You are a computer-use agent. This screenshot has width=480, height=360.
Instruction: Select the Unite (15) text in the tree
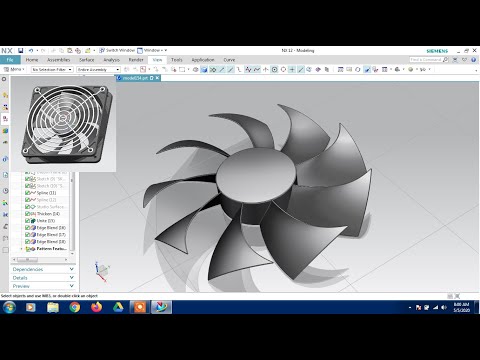pyautogui.click(x=46, y=221)
